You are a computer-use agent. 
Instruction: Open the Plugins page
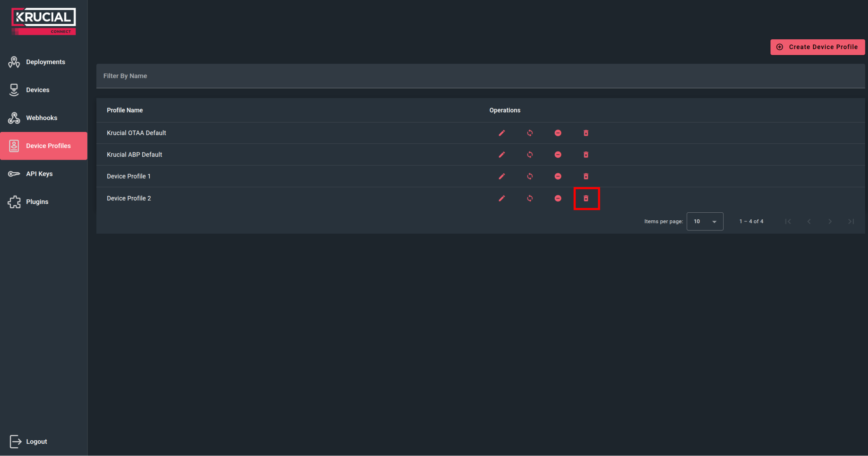click(x=37, y=202)
